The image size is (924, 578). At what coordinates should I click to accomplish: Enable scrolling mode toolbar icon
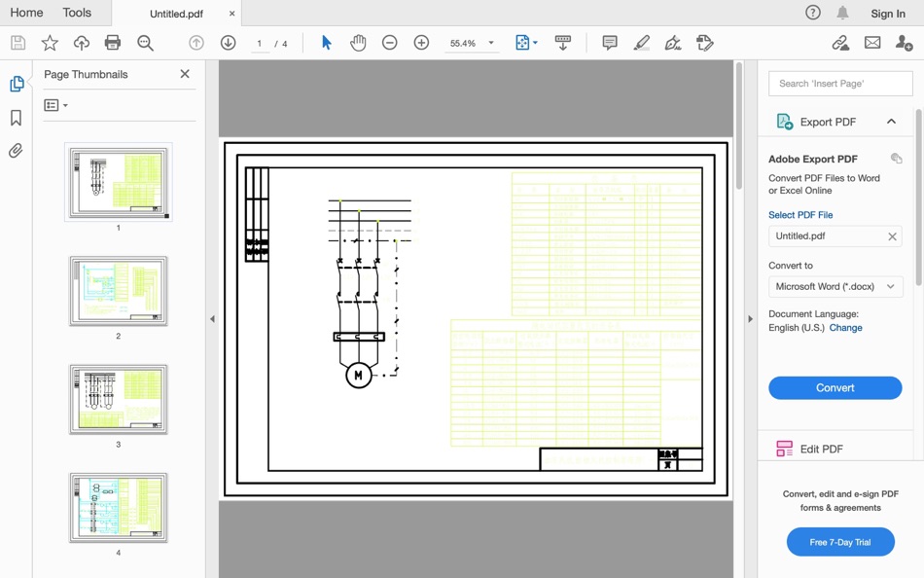tap(563, 43)
